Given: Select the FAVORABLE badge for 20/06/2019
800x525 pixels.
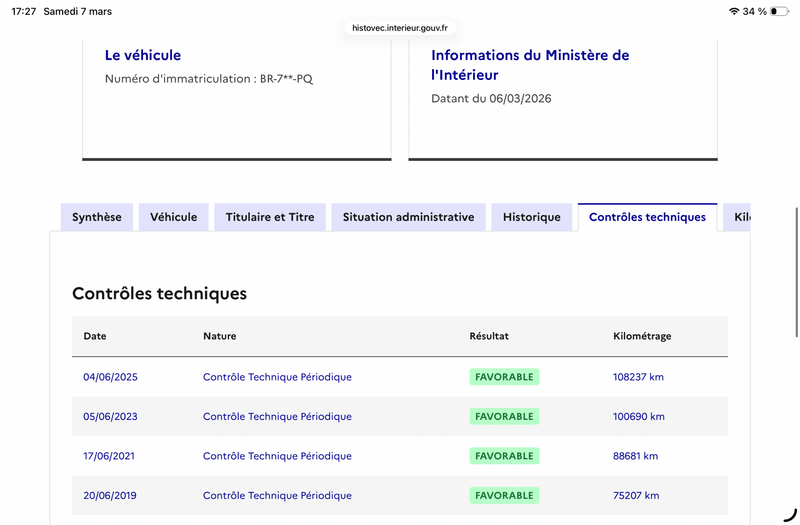Looking at the screenshot, I should pyautogui.click(x=504, y=495).
